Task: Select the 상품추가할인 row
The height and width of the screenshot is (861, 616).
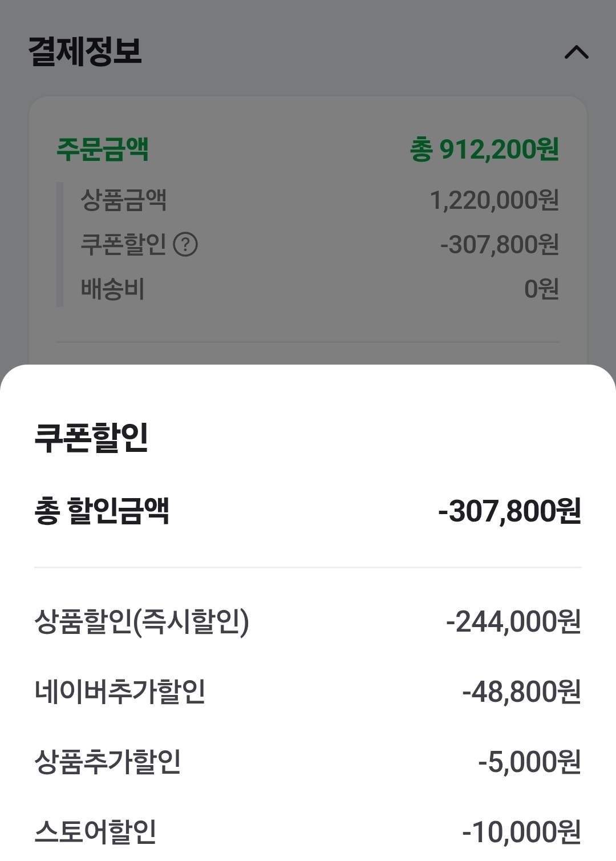Action: point(108,761)
